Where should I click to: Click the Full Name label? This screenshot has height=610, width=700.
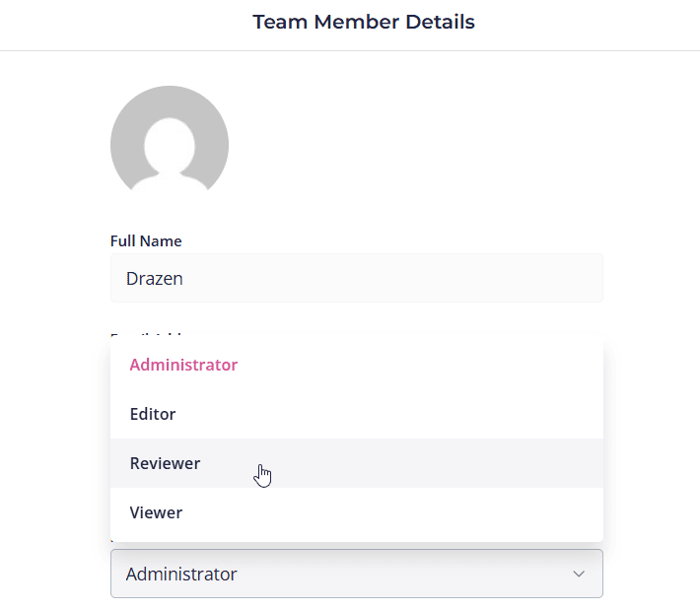pos(146,240)
